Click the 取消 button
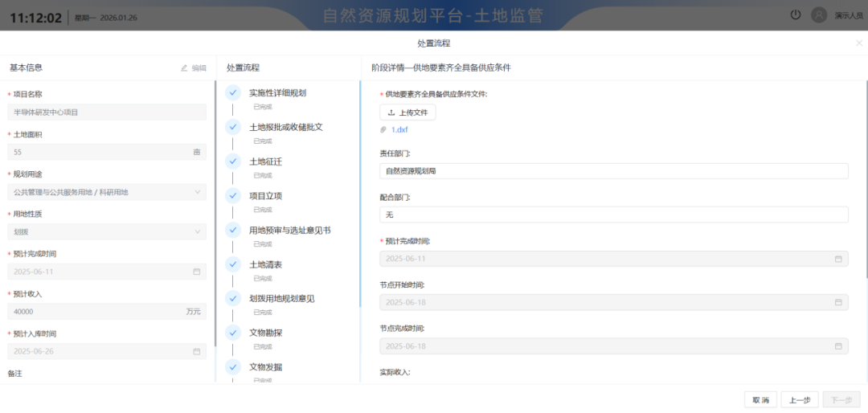868x413 pixels. tap(760, 399)
